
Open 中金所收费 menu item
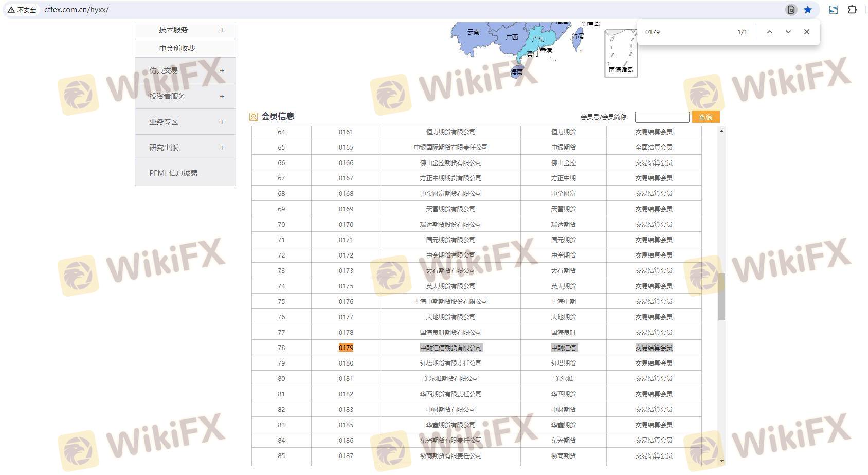pos(177,48)
